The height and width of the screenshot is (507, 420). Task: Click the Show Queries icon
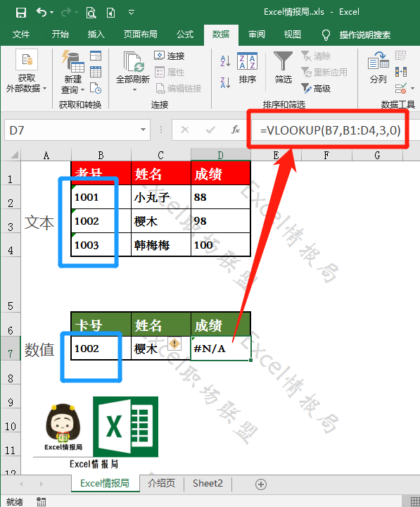coord(96,56)
